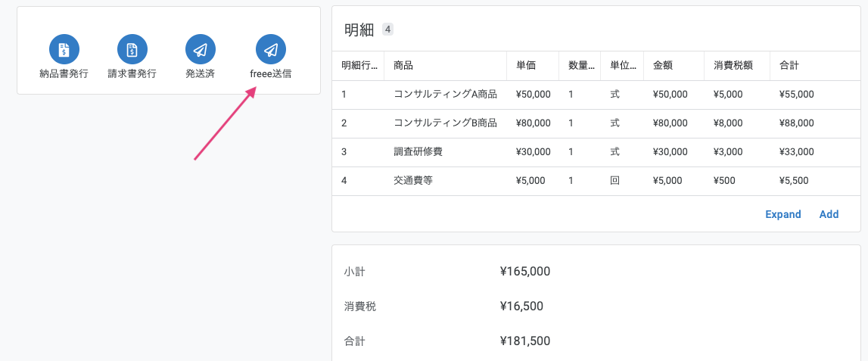
Task: Send to freee via freee送信 icon
Action: point(271,49)
